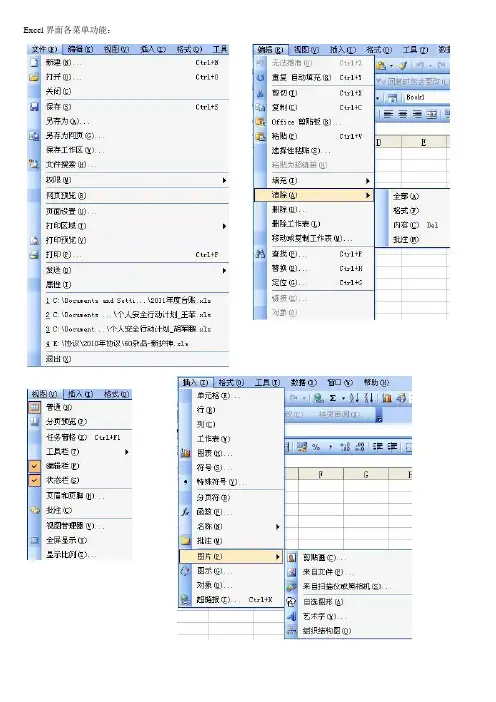Click the globe icon beside 超链接
The width and height of the screenshot is (496, 702).
[186, 599]
